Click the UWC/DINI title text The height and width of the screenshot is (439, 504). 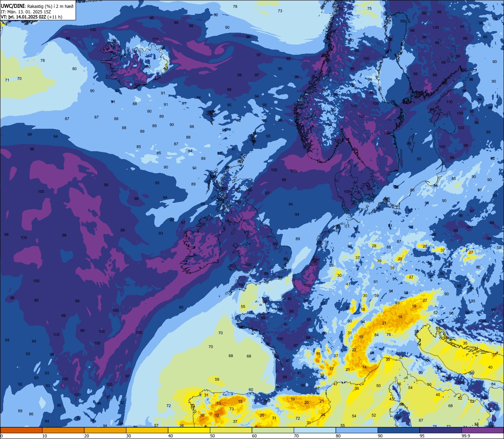pos(13,6)
